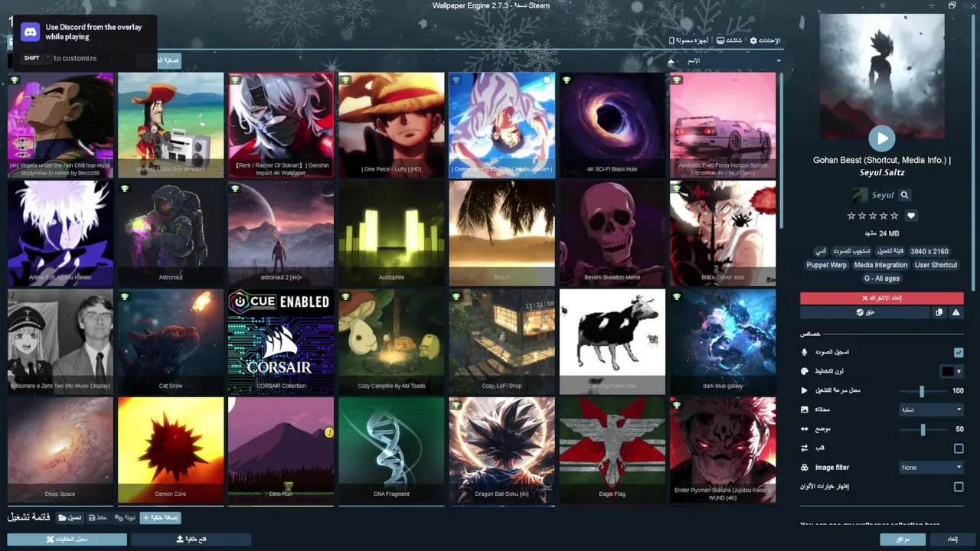Open the Steam comment button

pos(865,312)
